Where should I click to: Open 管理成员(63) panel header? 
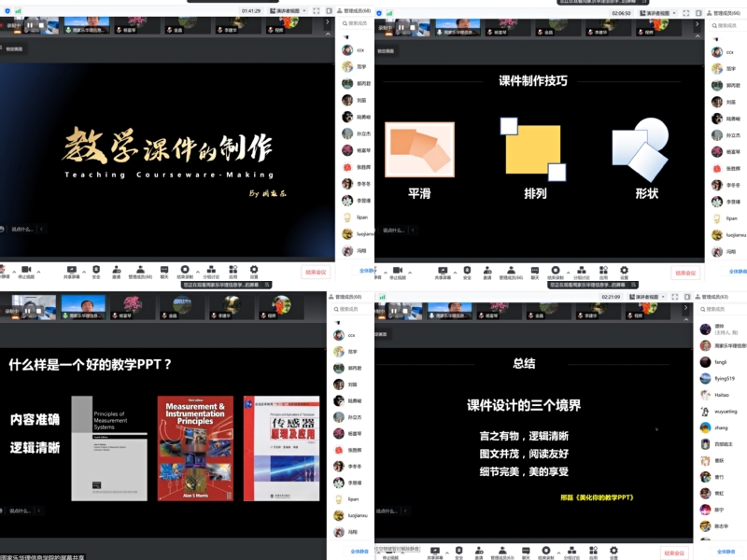(712, 297)
